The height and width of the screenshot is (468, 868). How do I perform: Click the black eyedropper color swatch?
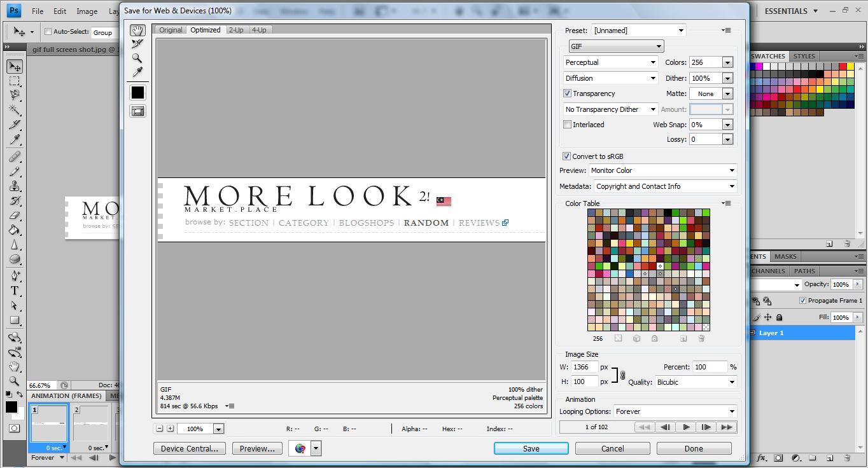pyautogui.click(x=137, y=93)
